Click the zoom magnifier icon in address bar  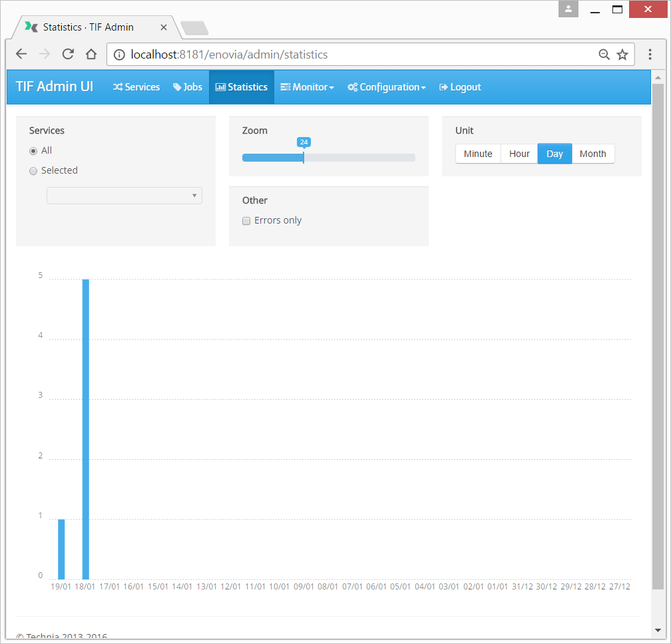(x=604, y=55)
